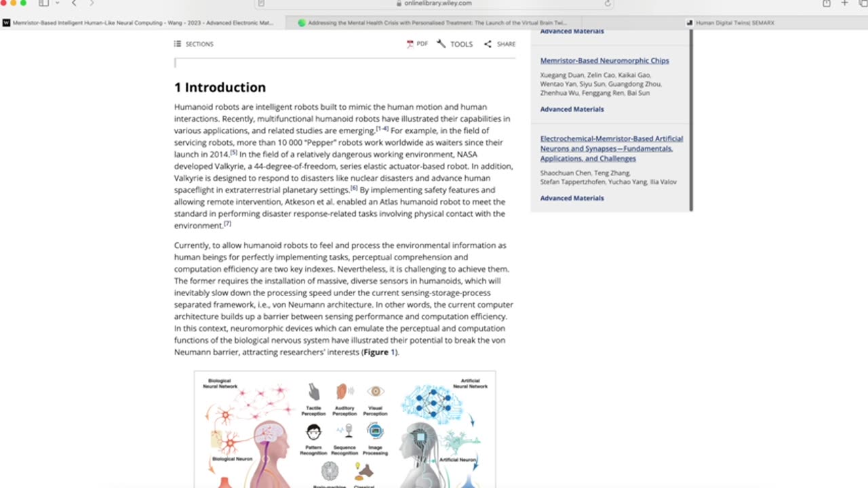Open citation reference [1-4]

[x=382, y=129]
